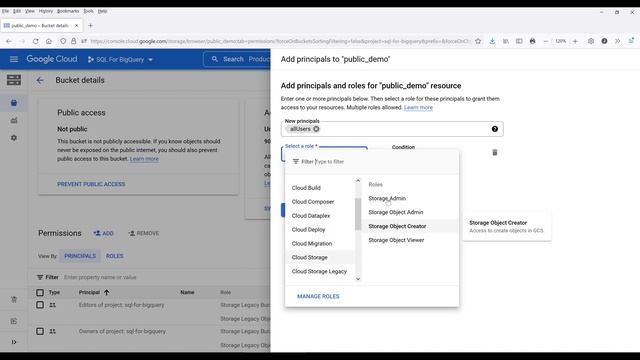Open the SQL For BigQuery project picker

(120, 60)
